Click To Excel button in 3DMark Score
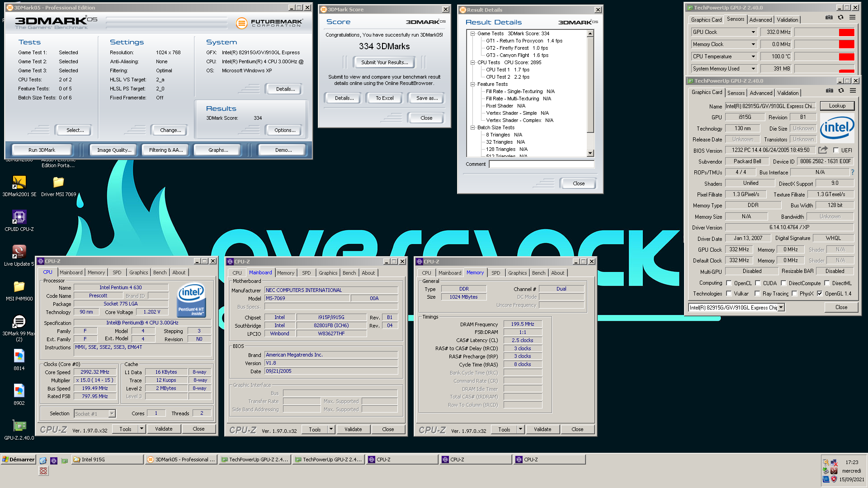The width and height of the screenshot is (868, 488). coord(384,98)
